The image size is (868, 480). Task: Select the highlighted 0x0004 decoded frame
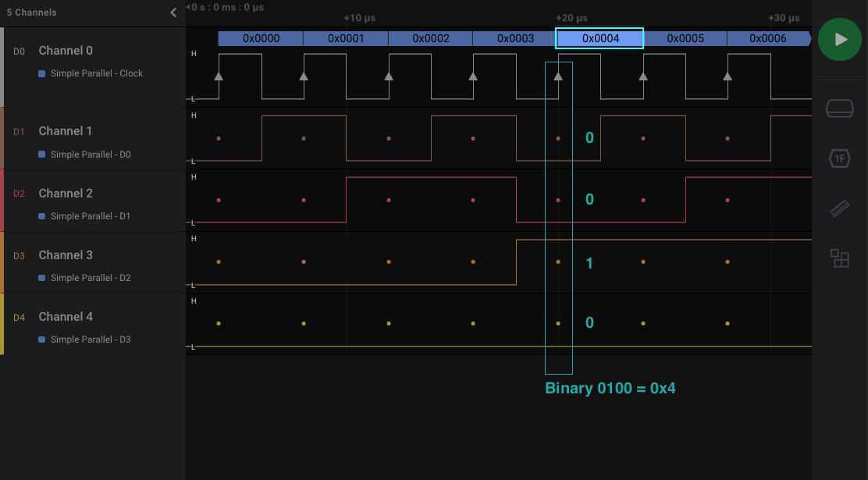599,37
